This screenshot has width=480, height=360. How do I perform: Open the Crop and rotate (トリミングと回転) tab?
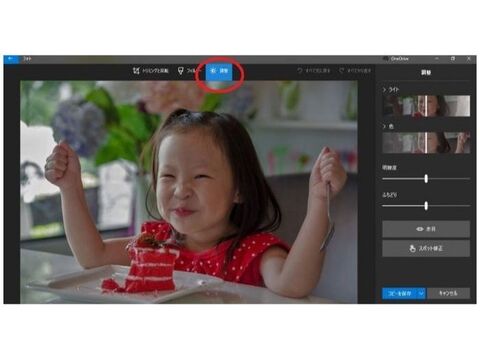[x=151, y=71]
